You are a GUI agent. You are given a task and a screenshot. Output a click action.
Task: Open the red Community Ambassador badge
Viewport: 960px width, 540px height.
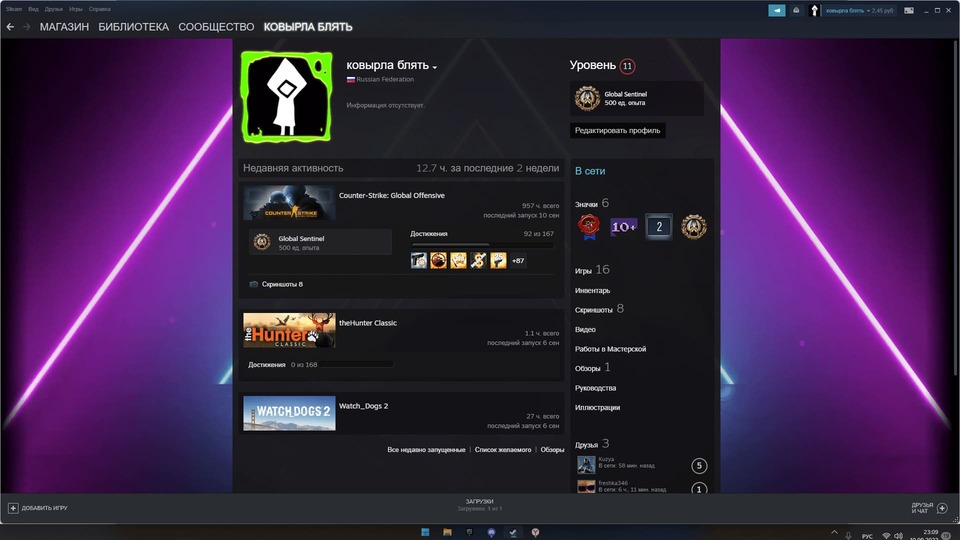coord(588,227)
